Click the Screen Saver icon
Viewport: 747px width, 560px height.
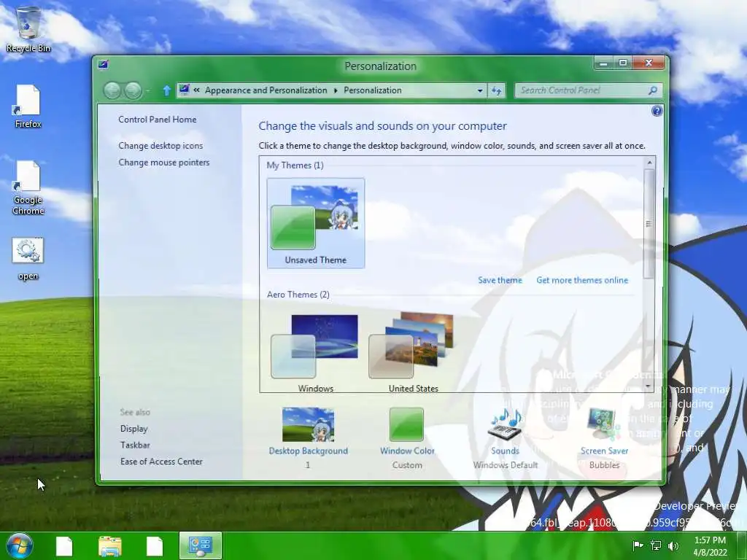[x=603, y=424]
